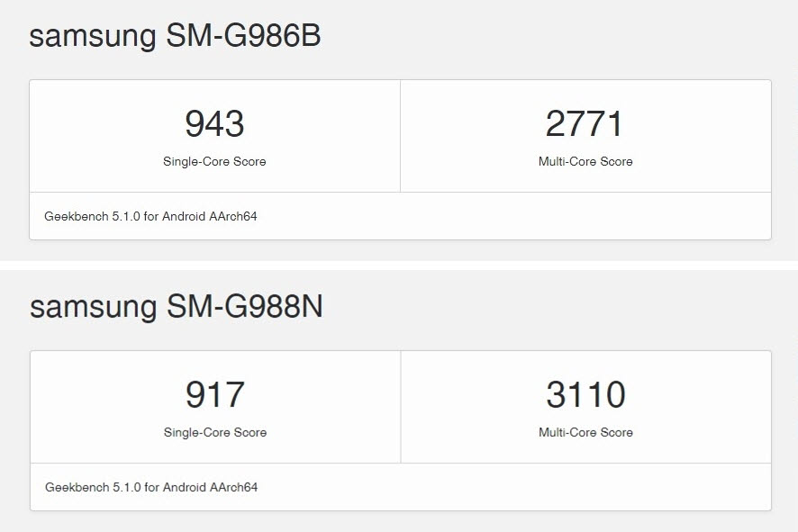
Task: Select the 943 single-core score number
Action: click(214, 123)
